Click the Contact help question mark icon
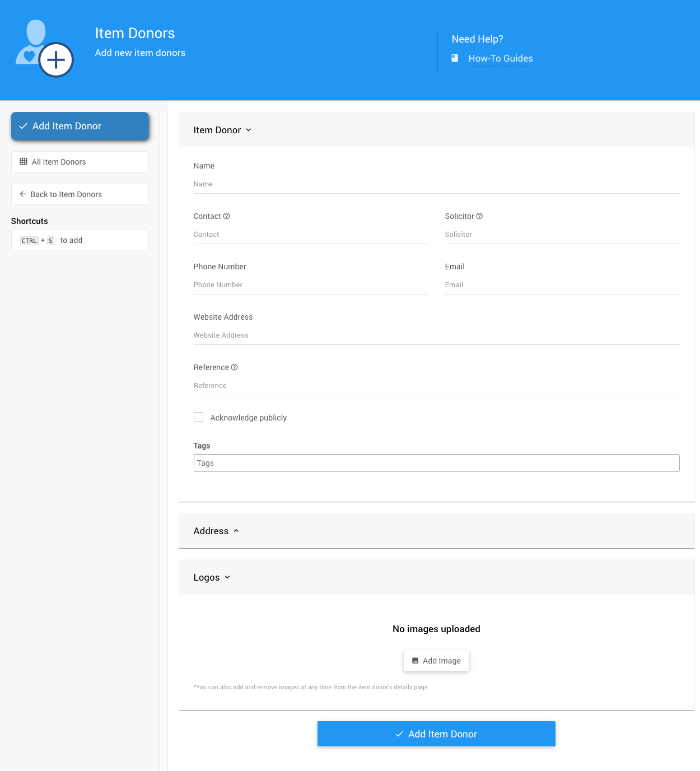Screen dimensions: 700x771 (226, 216)
